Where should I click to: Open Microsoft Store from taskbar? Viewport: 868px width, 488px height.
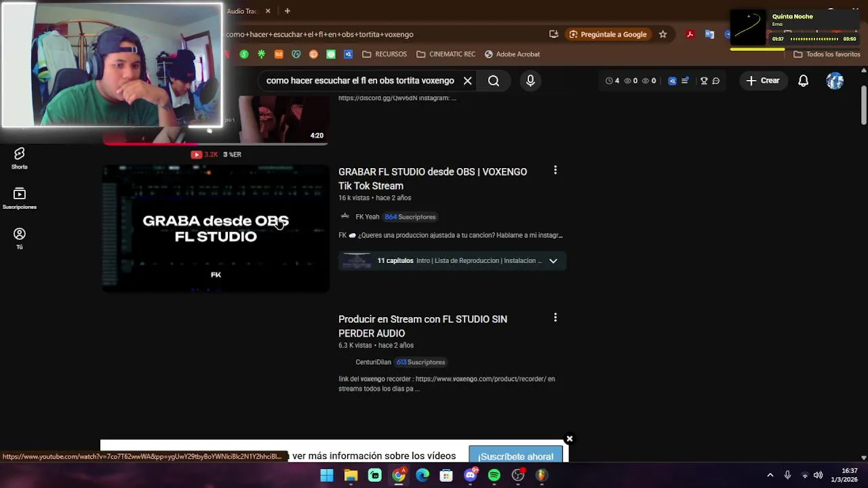(x=446, y=475)
